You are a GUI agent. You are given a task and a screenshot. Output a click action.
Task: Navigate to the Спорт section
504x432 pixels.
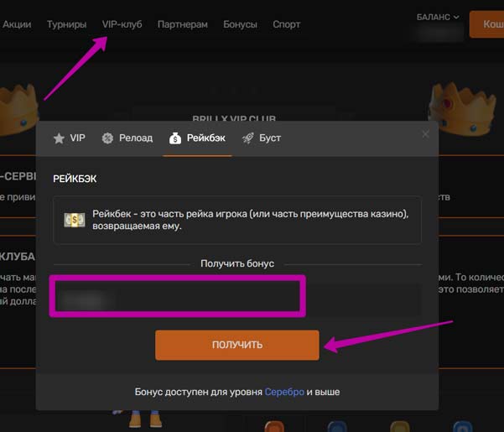tap(286, 24)
